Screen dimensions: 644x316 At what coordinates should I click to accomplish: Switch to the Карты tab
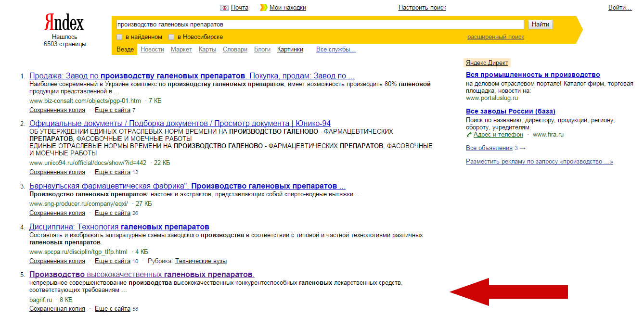point(207,50)
